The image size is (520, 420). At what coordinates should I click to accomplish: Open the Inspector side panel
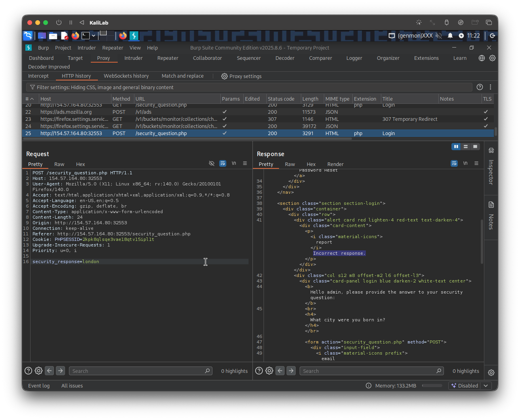pyautogui.click(x=491, y=167)
